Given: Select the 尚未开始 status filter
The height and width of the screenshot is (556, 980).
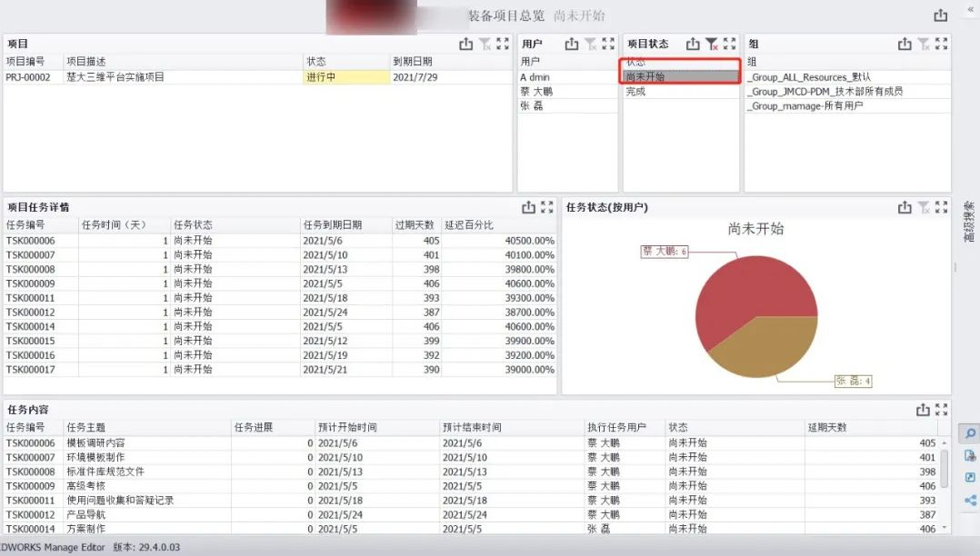Looking at the screenshot, I should (x=681, y=77).
